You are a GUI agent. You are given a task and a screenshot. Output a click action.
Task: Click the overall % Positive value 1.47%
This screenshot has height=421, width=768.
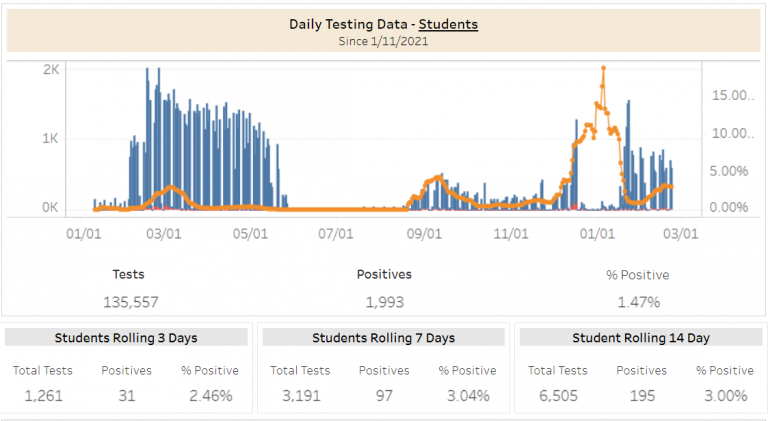pos(637,301)
